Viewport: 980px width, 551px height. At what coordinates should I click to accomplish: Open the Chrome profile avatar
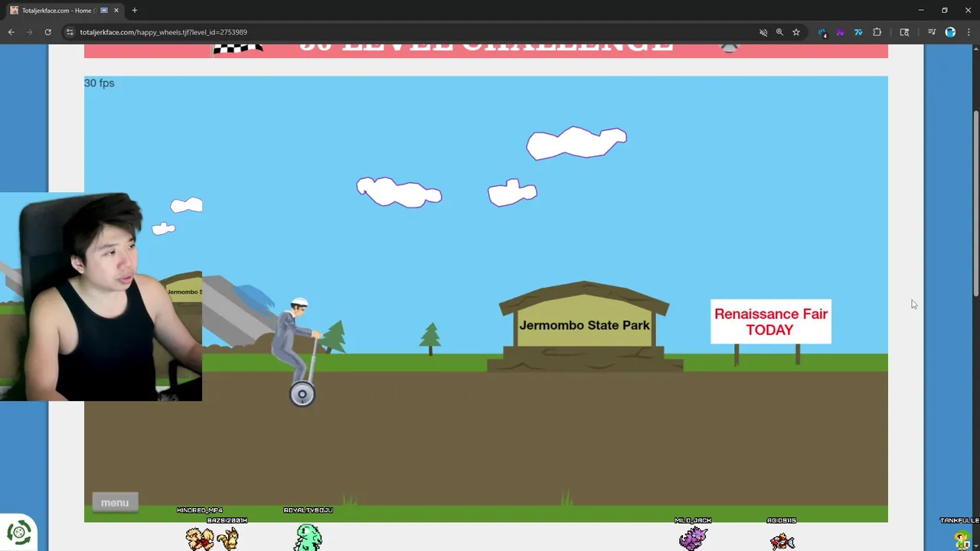point(950,32)
